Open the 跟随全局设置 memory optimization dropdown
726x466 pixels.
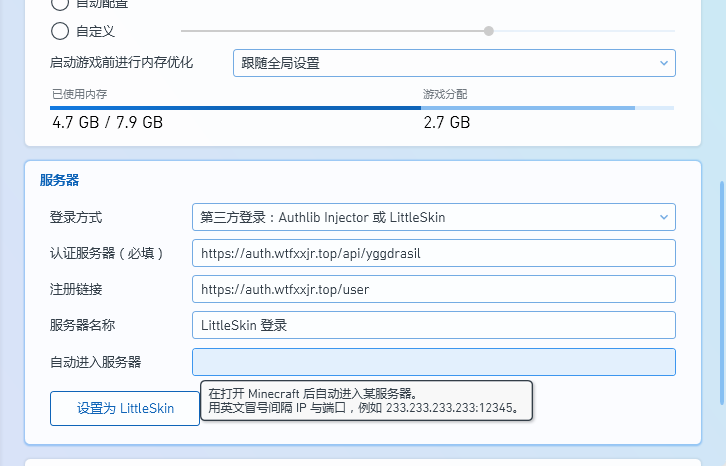coord(445,63)
